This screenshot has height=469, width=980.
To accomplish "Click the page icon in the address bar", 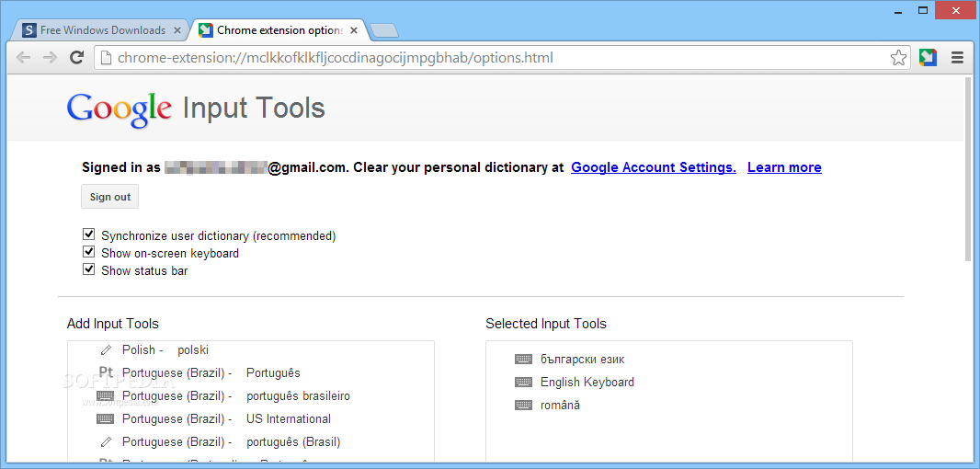I will (107, 58).
